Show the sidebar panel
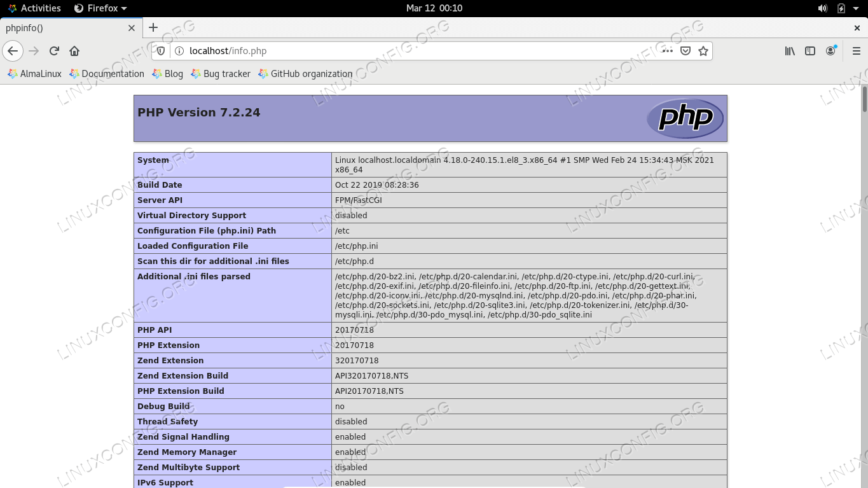The image size is (868, 488). pyautogui.click(x=809, y=51)
